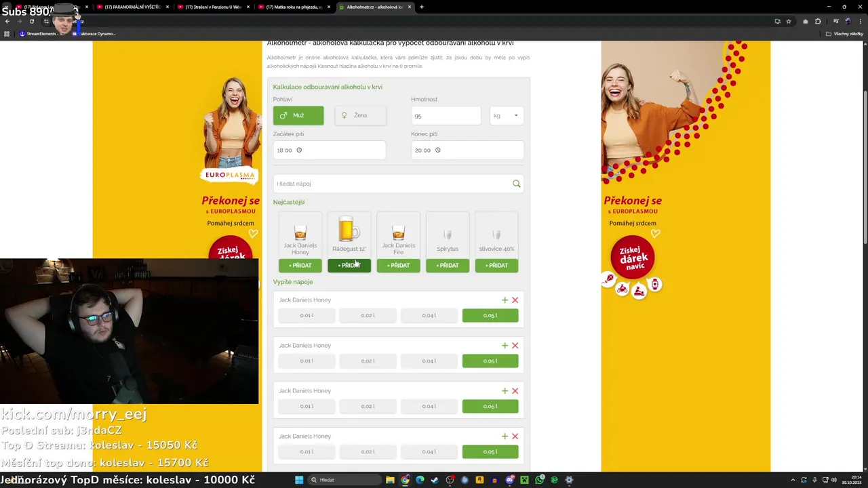
Task: Bookmark this page with the star icon
Action: 789,21
